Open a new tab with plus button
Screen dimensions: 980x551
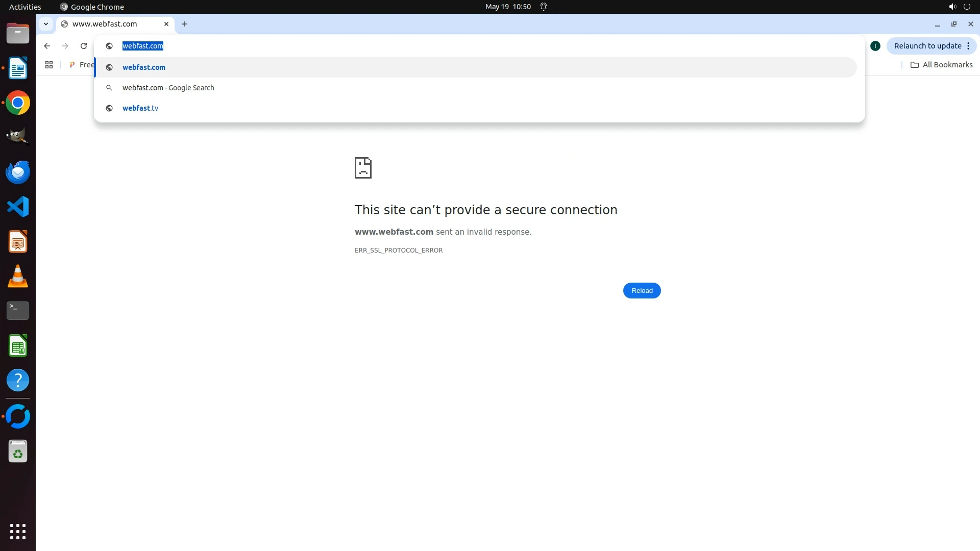point(185,24)
